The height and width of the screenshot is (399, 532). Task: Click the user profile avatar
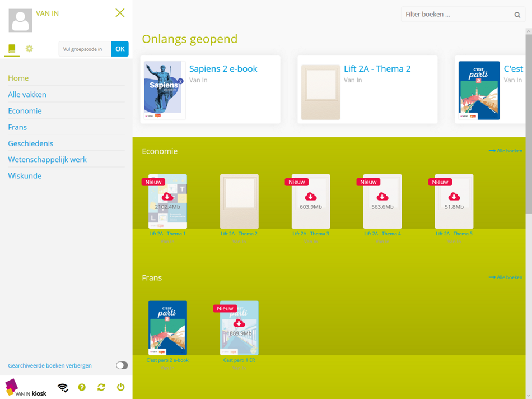(20, 20)
